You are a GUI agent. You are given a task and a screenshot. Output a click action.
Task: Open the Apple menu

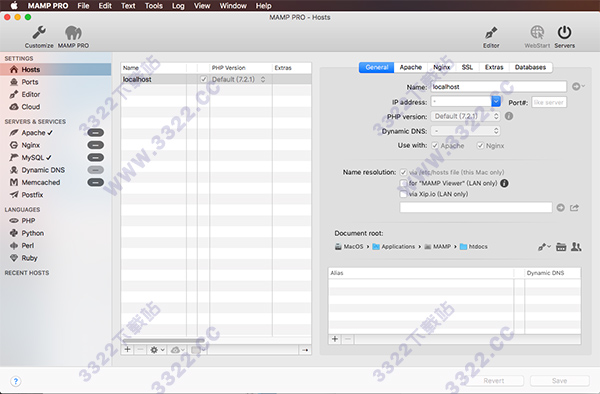[14, 5]
